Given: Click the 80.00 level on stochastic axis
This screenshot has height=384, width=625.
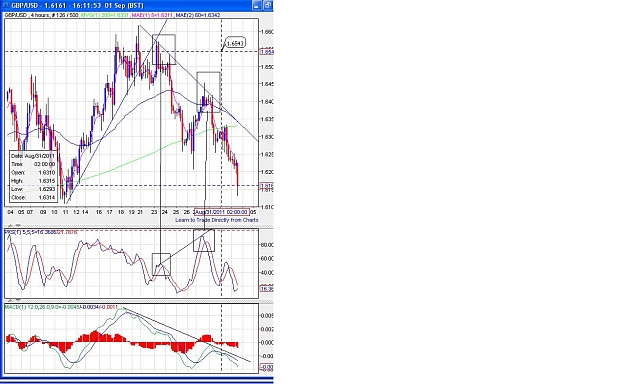Looking at the screenshot, I should [x=267, y=245].
